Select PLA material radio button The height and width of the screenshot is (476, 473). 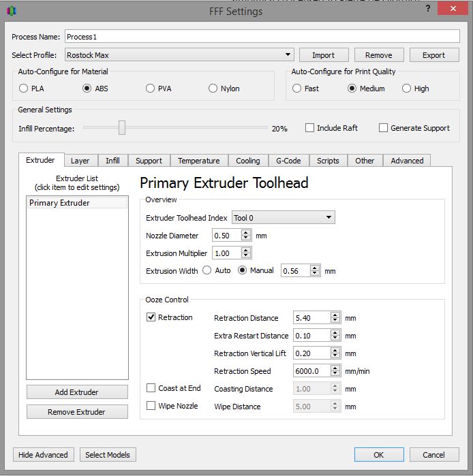24,89
